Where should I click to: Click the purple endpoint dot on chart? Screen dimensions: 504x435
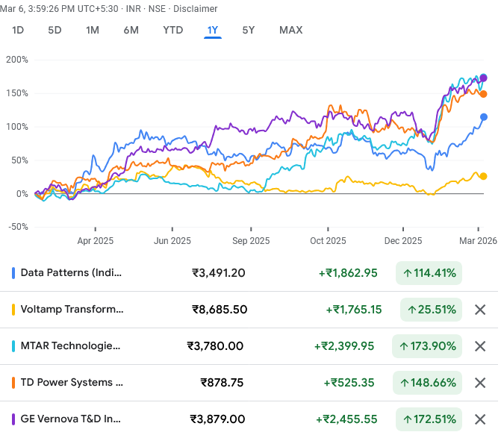[x=483, y=78]
